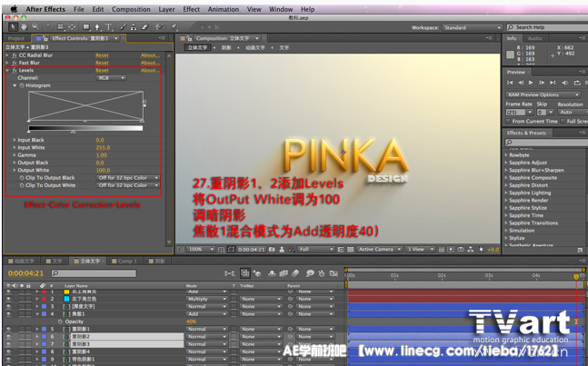Click the RAM Preview Options button
The width and height of the screenshot is (588, 366).
click(x=543, y=94)
